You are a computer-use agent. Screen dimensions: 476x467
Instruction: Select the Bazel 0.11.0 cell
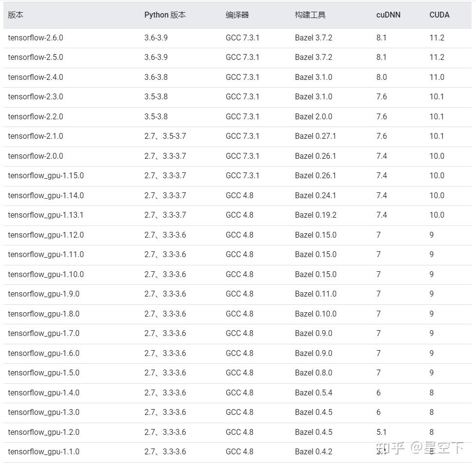click(x=316, y=294)
